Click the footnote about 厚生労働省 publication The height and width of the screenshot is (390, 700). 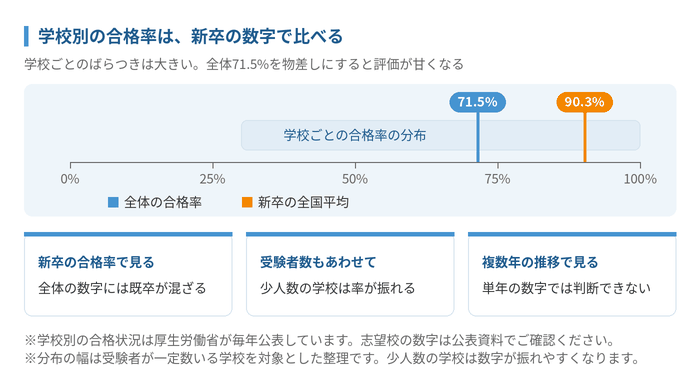pos(320,341)
